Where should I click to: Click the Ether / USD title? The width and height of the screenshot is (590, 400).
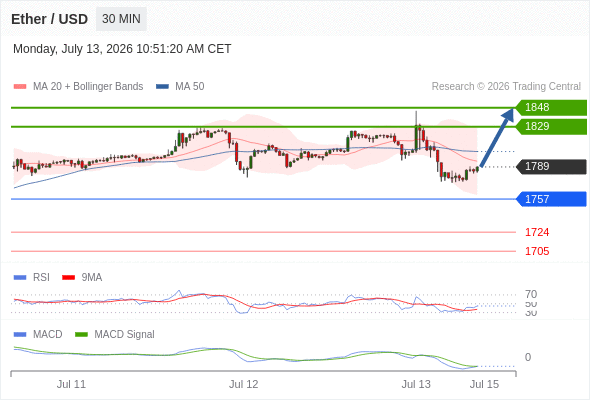[49, 19]
